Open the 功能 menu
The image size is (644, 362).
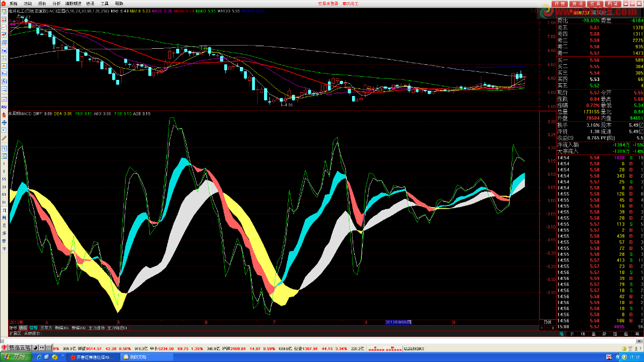click(27, 3)
